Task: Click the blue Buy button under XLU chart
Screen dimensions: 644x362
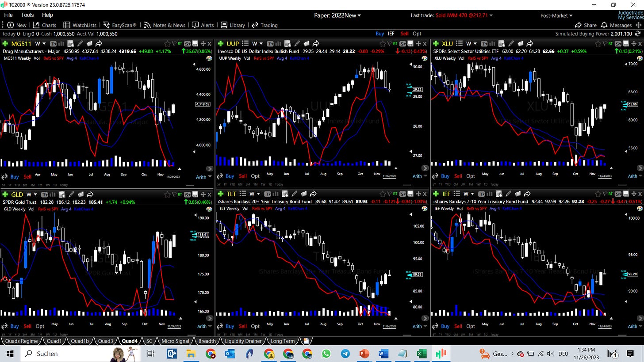Action: (x=445, y=176)
